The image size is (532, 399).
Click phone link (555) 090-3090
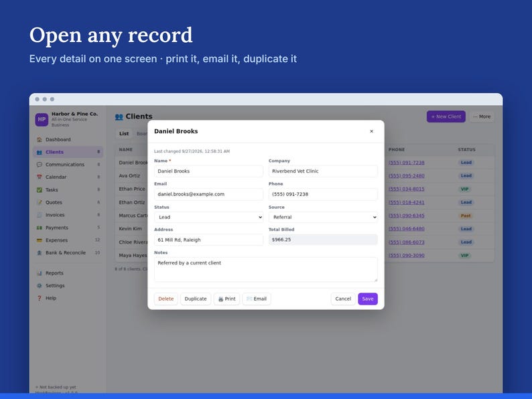pos(407,255)
